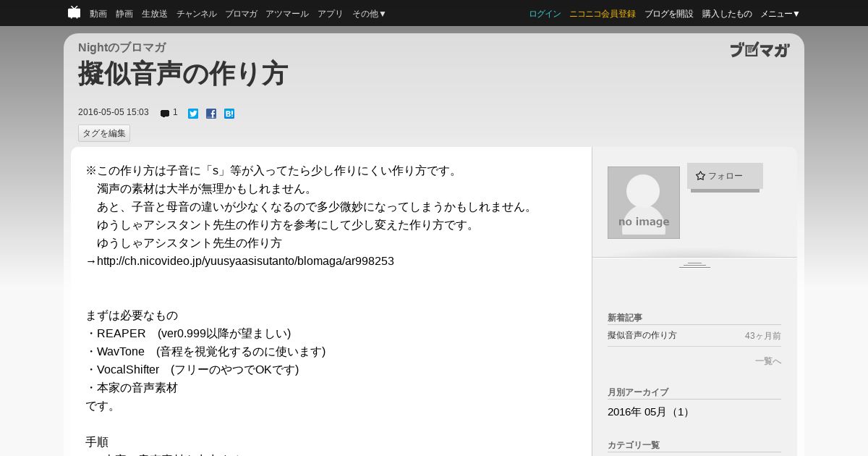Click the Niconico TV logo icon
868x456 pixels.
coord(74,12)
